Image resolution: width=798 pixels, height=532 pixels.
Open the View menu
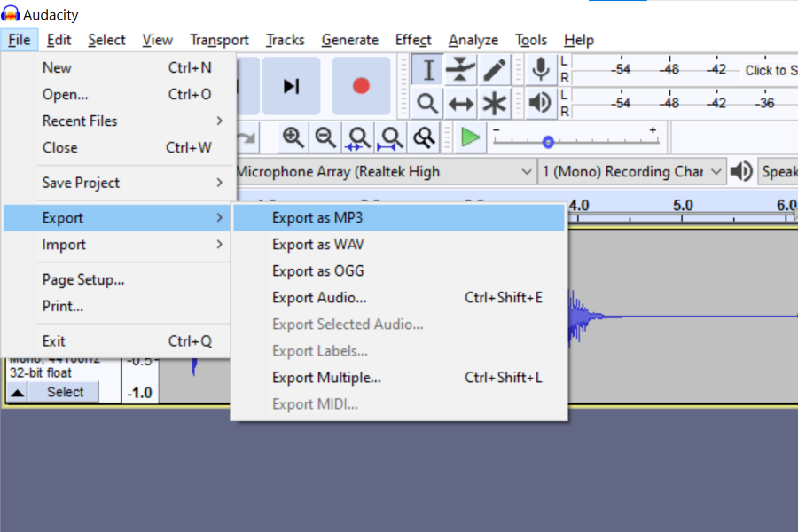[157, 40]
